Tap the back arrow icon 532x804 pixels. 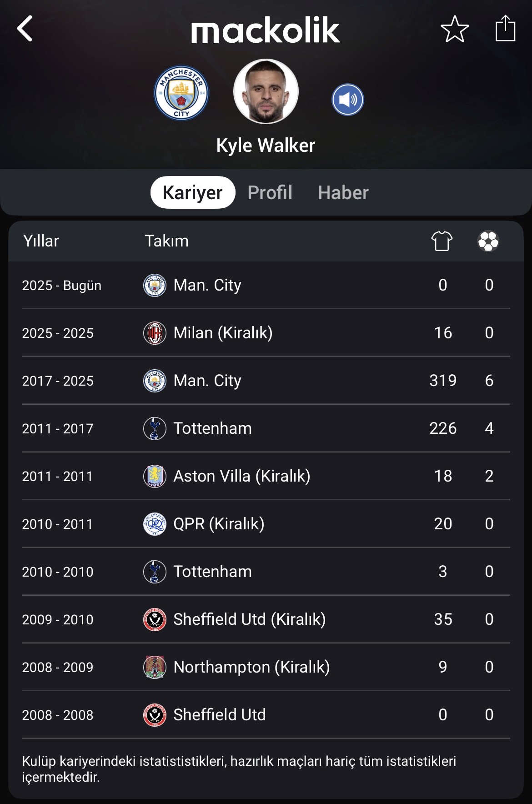[x=25, y=29]
